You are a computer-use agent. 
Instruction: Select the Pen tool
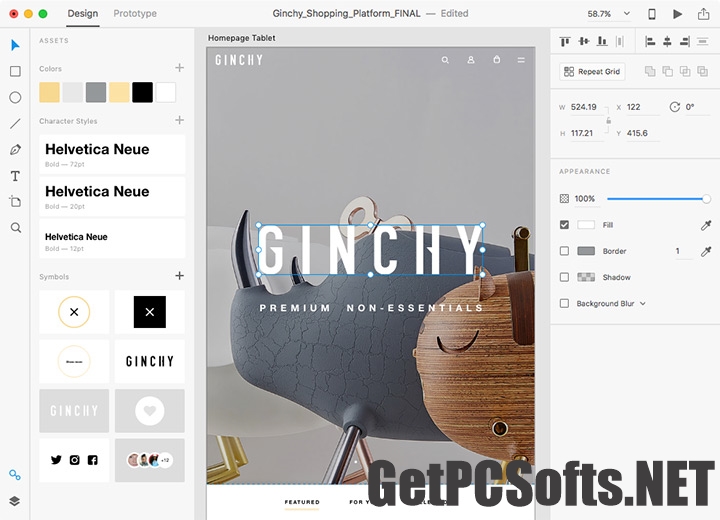click(x=15, y=150)
